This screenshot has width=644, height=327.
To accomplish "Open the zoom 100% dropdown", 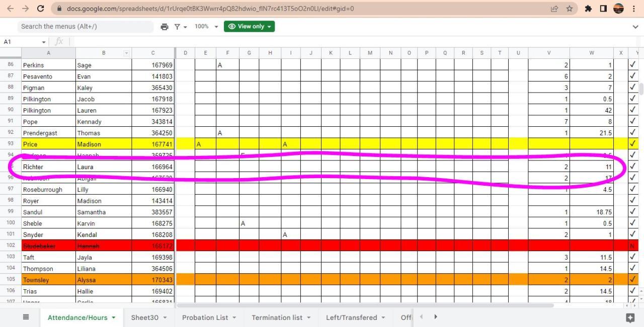I will [x=206, y=27].
